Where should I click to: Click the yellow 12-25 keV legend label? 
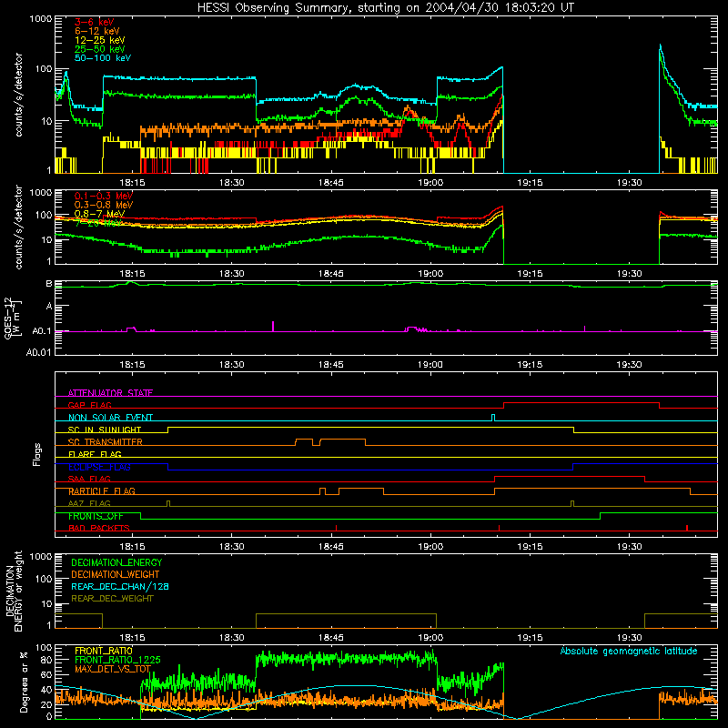tap(99, 40)
